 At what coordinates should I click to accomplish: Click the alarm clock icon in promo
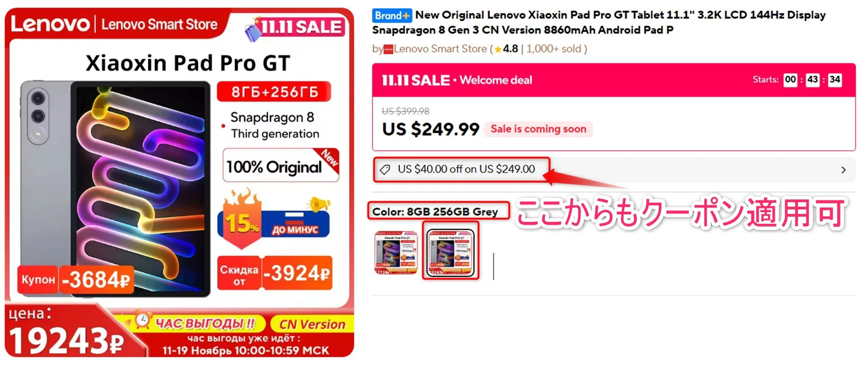(x=142, y=320)
